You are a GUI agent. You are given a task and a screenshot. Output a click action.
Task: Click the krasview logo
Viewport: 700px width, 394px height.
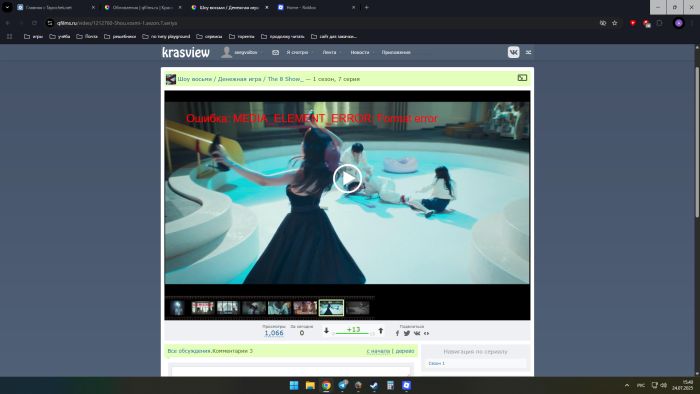(186, 53)
